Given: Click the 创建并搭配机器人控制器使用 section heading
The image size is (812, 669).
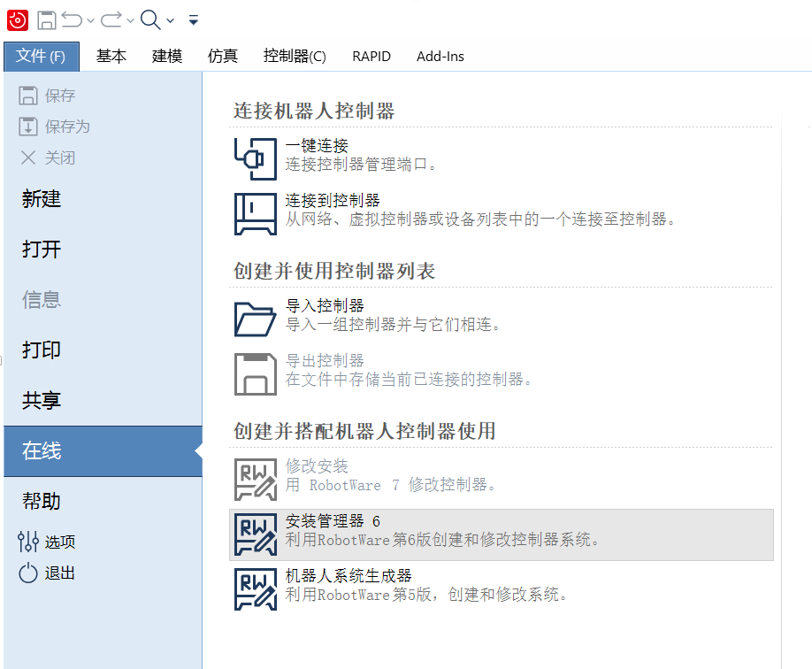Looking at the screenshot, I should click(364, 431).
